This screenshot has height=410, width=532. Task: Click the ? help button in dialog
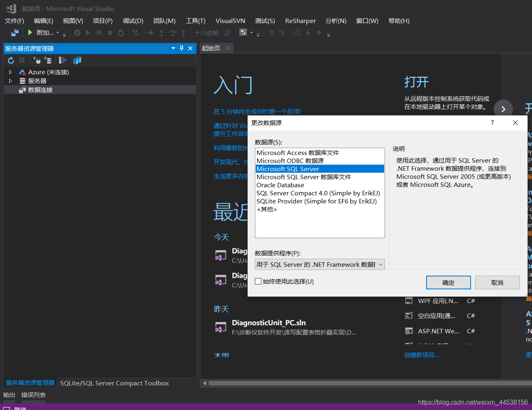[492, 123]
